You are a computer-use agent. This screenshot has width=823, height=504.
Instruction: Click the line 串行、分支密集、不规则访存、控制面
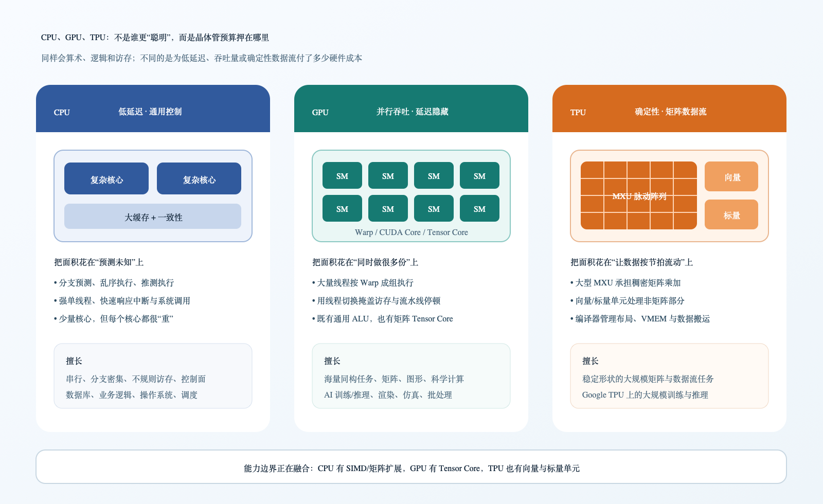pyautogui.click(x=136, y=379)
